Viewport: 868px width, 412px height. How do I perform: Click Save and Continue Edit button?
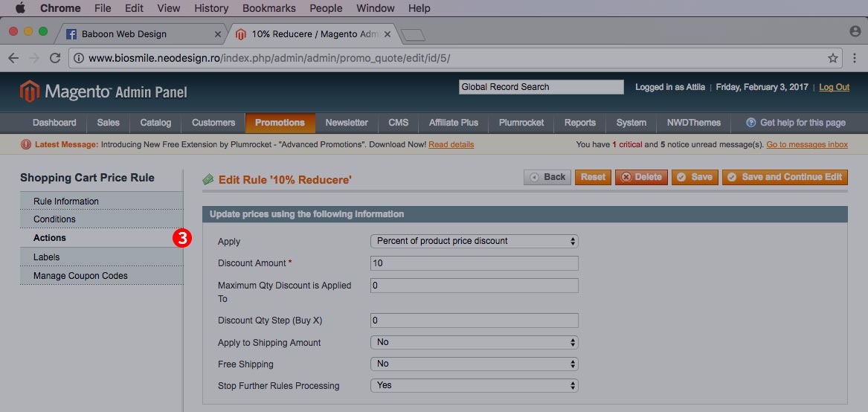pos(785,177)
